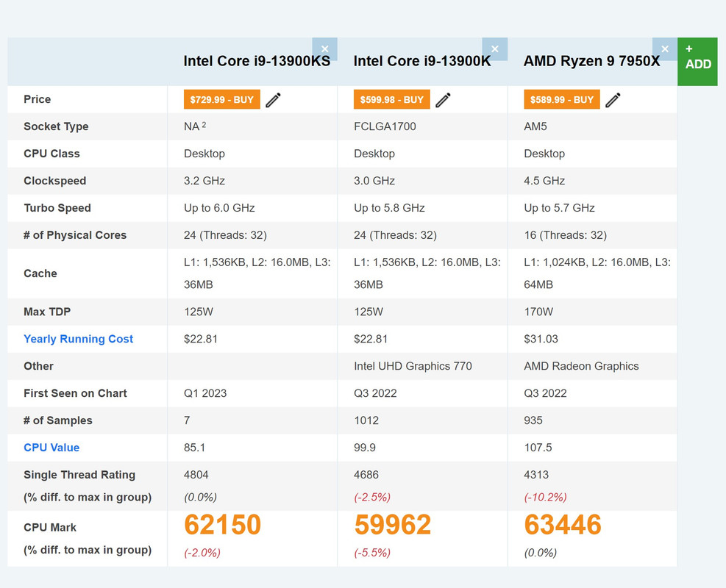Click the # of Samples row label
Image resolution: width=726 pixels, height=588 pixels.
[x=58, y=420]
